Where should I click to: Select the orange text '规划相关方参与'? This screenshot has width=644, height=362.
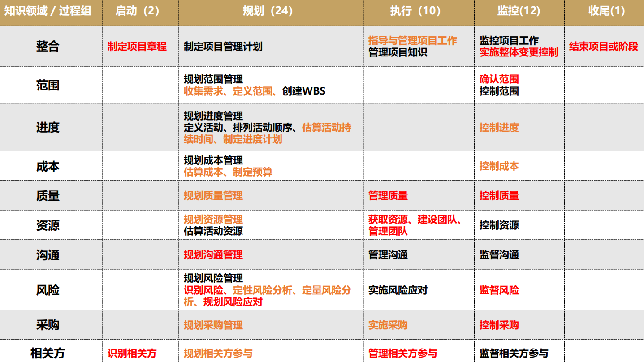[x=218, y=353]
